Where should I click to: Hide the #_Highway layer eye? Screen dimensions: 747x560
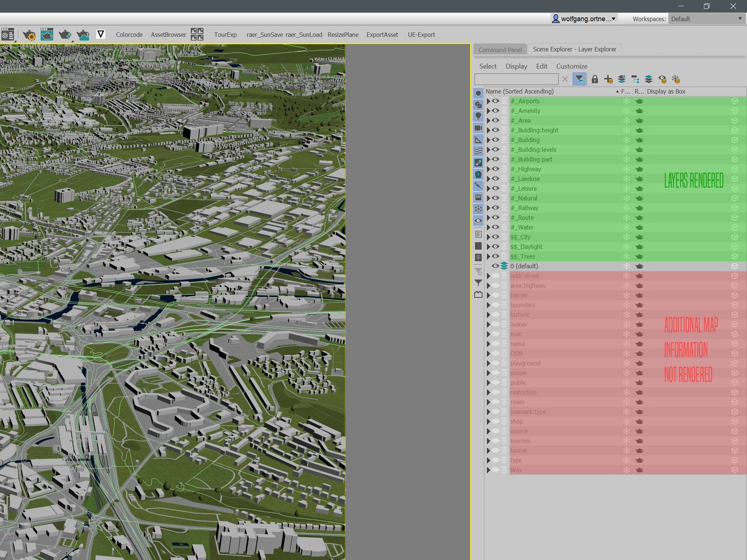tap(495, 169)
